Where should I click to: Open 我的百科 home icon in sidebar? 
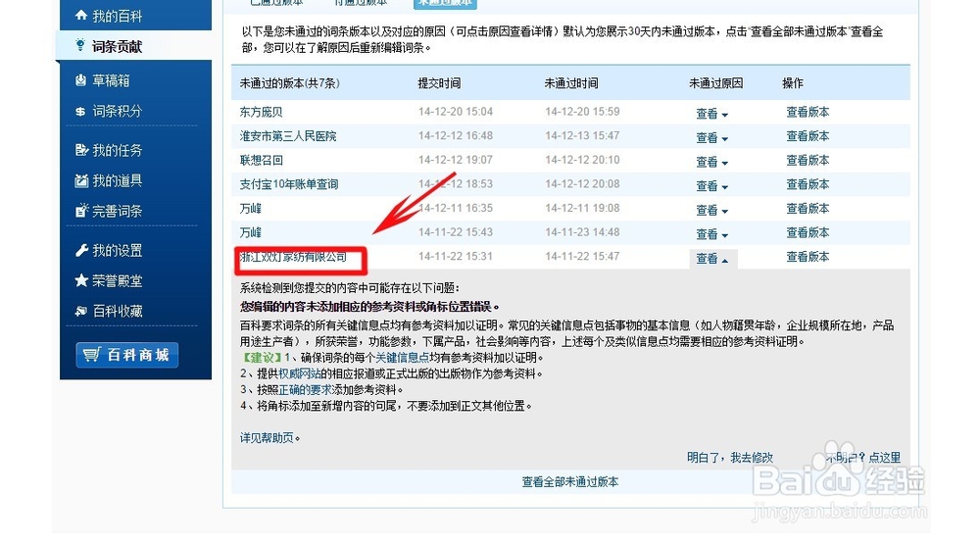[80, 15]
